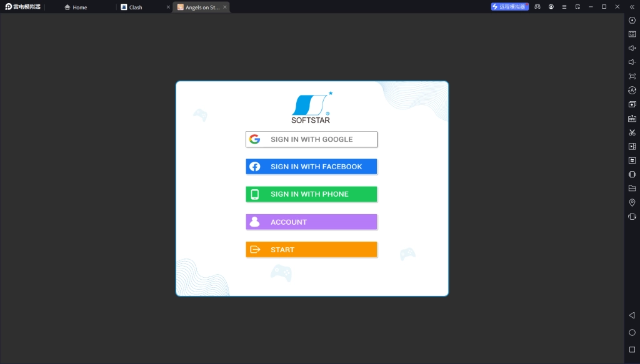Open the remote emulator (远程模拟器) button
The width and height of the screenshot is (640, 364).
509,7
